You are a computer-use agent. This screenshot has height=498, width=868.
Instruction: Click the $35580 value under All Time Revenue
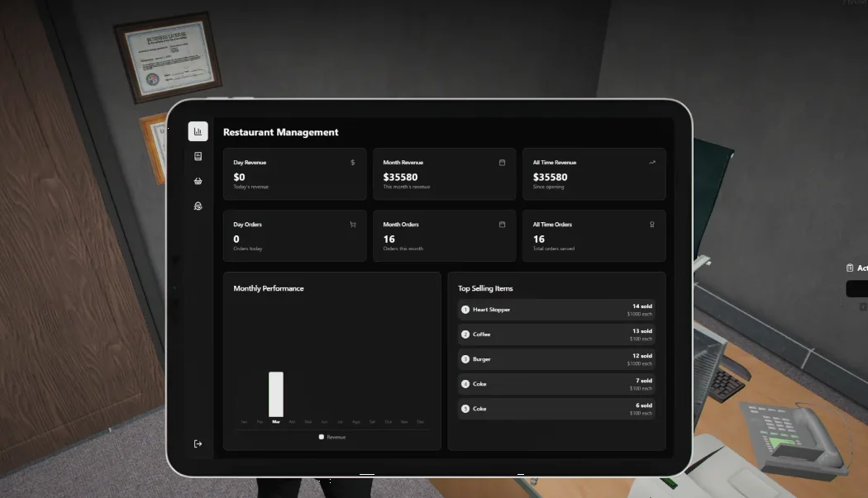click(550, 177)
